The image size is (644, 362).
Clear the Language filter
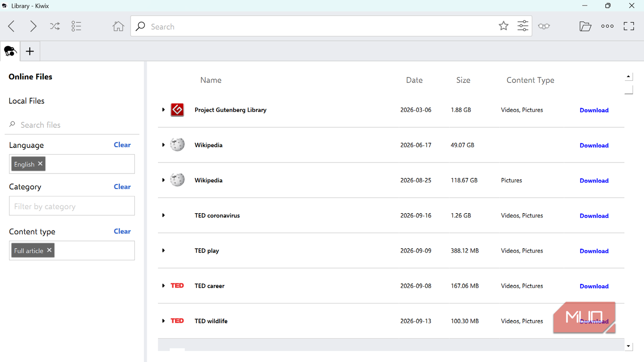click(122, 145)
